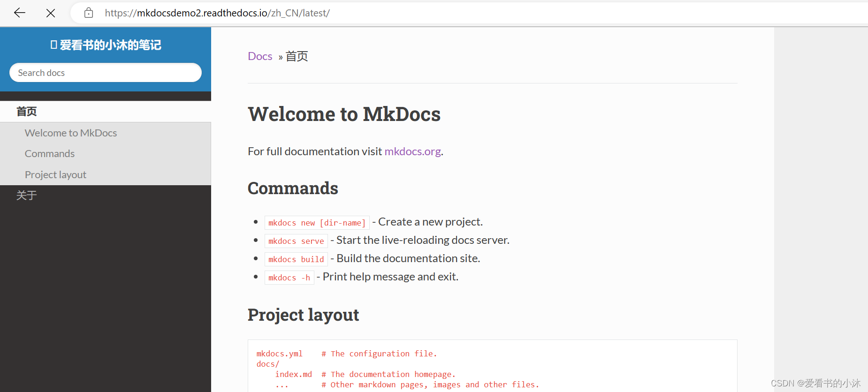Click '# The documentation homepage.' comment

[x=388, y=374]
